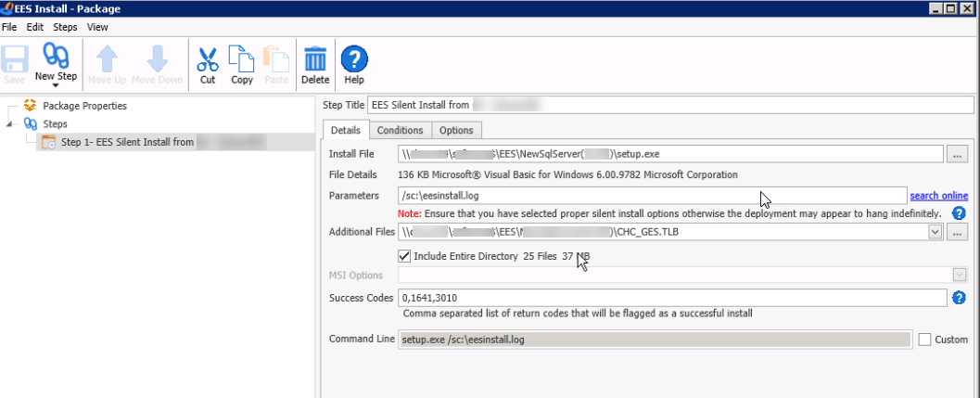Open the Steps menu
This screenshot has width=980, height=398.
(x=65, y=27)
